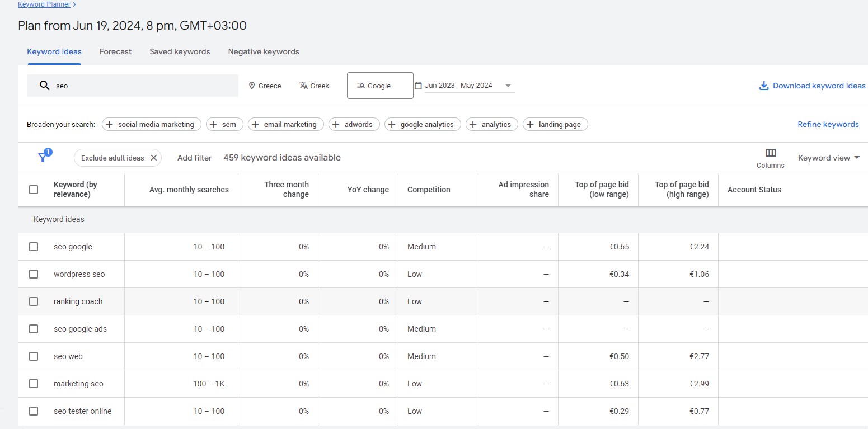The image size is (868, 429).
Task: Click the Greek language translate icon
Action: (303, 86)
